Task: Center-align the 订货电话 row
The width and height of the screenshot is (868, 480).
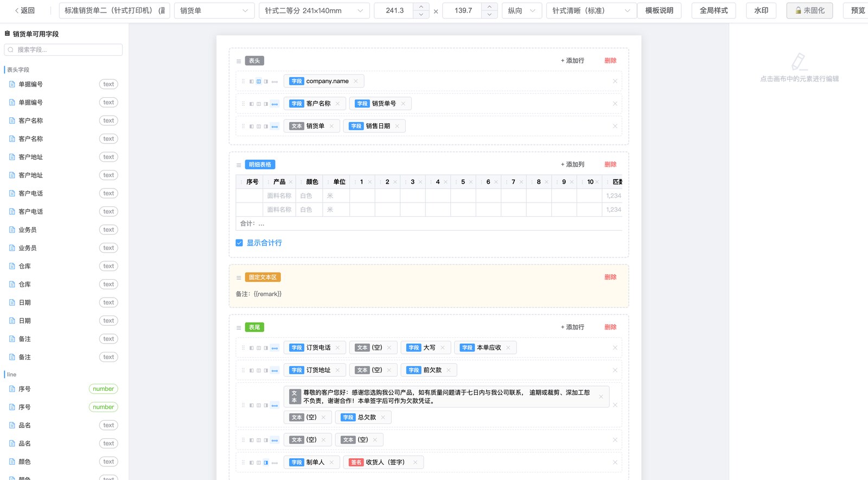Action: point(259,348)
